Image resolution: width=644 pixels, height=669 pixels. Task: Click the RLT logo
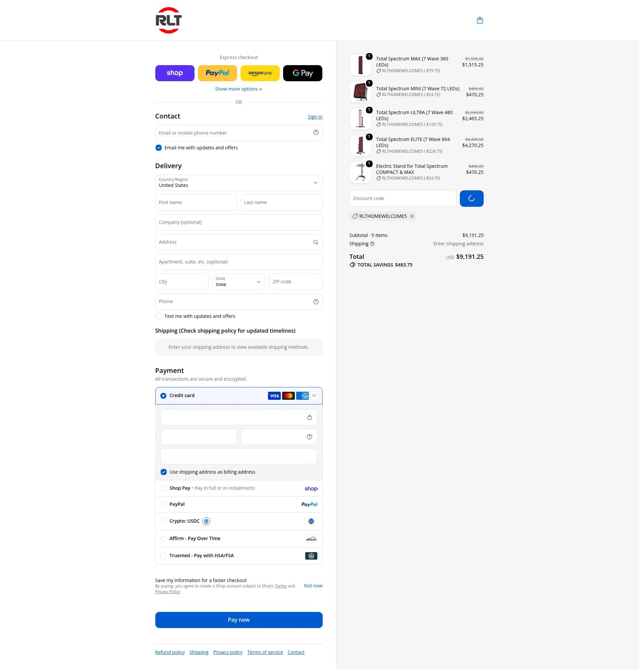(x=168, y=20)
